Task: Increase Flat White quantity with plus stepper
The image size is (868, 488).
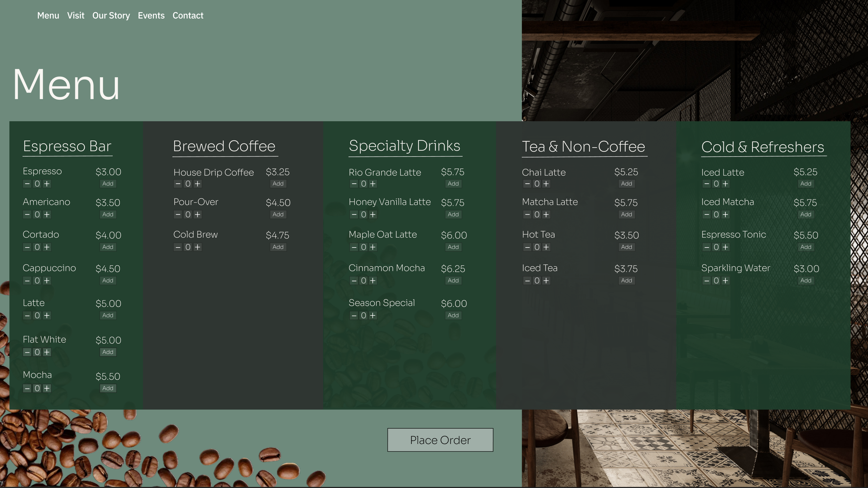Action: 47,352
